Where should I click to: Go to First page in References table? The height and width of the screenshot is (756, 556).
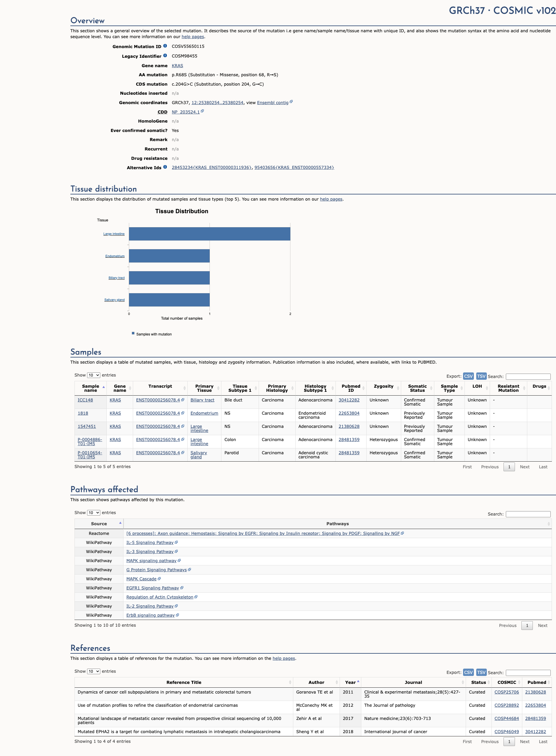[x=467, y=742]
